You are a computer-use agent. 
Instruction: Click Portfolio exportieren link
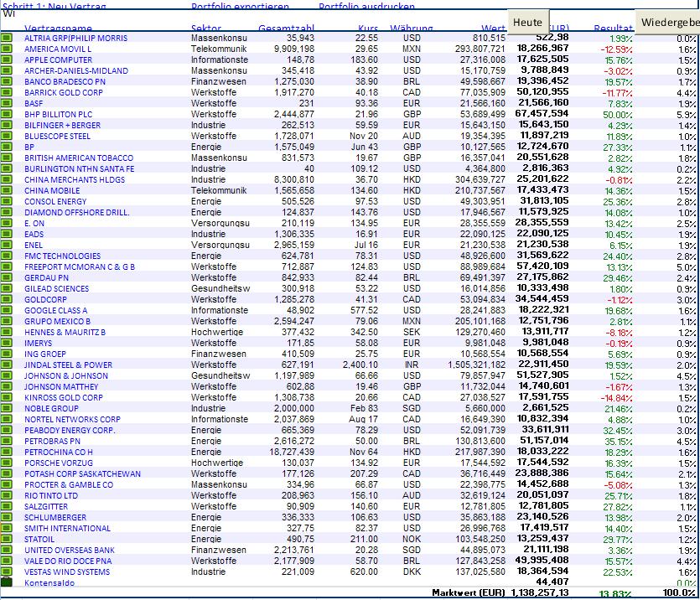point(240,6)
